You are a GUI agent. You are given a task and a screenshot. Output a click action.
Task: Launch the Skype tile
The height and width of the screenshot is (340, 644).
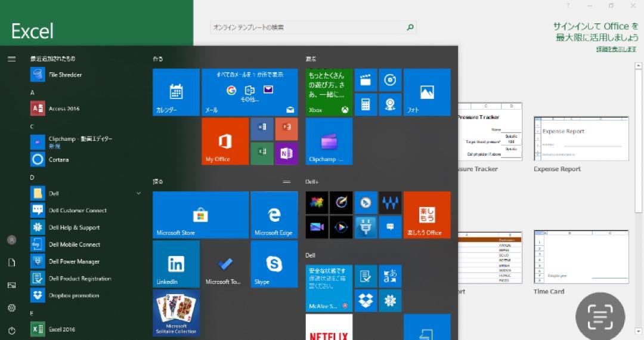(274, 264)
